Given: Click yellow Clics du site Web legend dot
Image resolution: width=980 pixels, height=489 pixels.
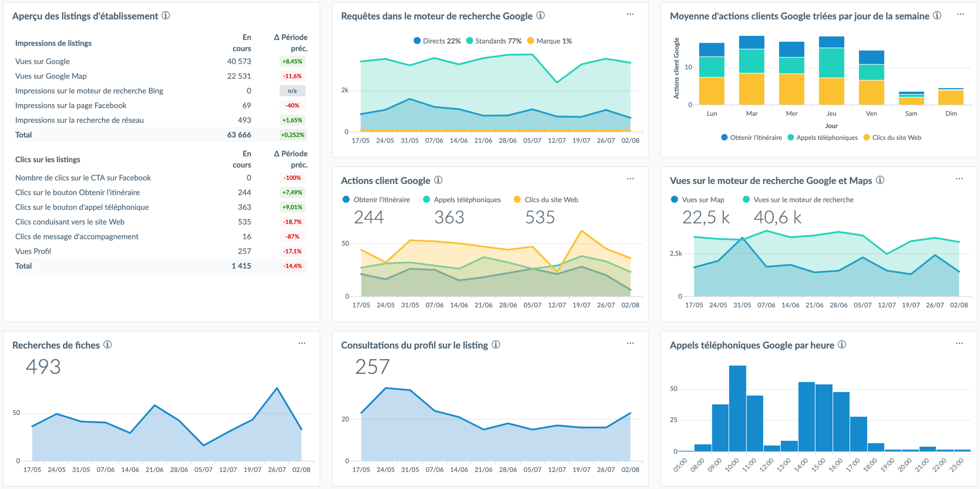Looking at the screenshot, I should pos(517,200).
